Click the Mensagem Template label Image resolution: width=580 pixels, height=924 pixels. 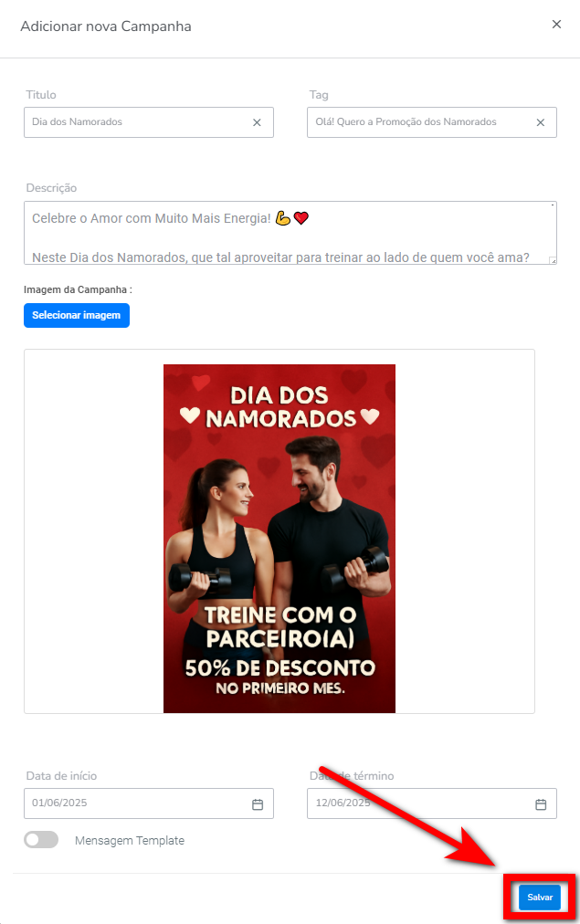click(x=130, y=841)
